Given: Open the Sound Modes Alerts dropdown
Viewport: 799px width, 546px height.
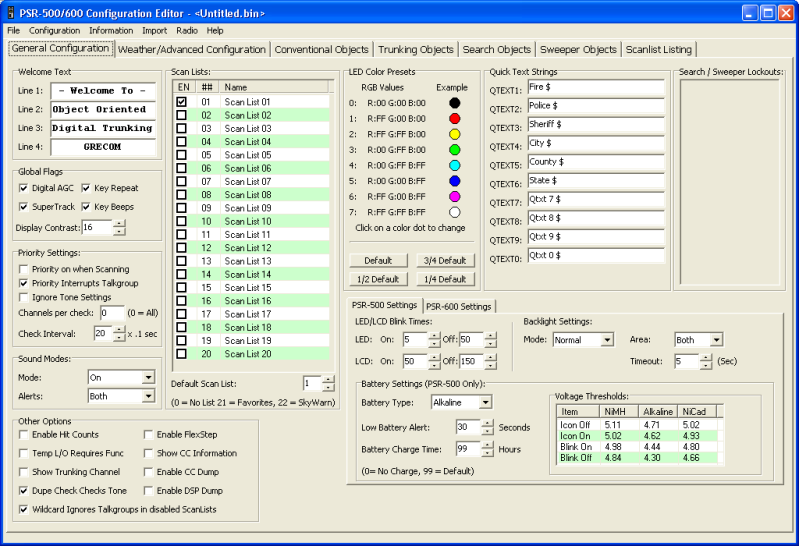Looking at the screenshot, I should tap(148, 396).
